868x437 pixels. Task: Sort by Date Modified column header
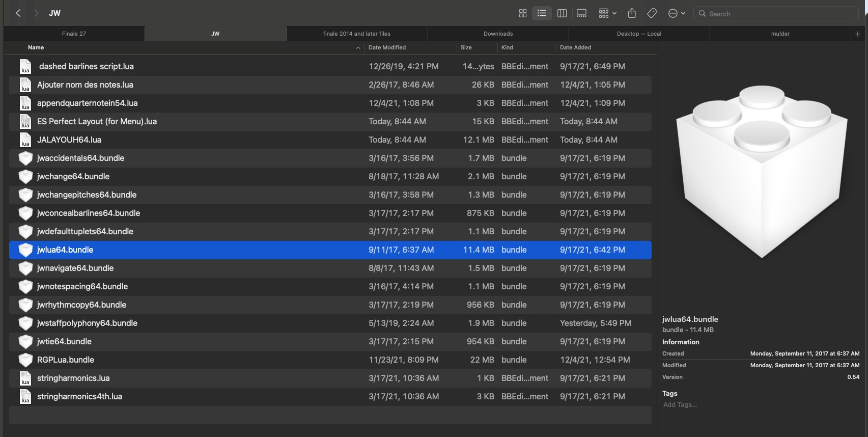click(x=387, y=47)
